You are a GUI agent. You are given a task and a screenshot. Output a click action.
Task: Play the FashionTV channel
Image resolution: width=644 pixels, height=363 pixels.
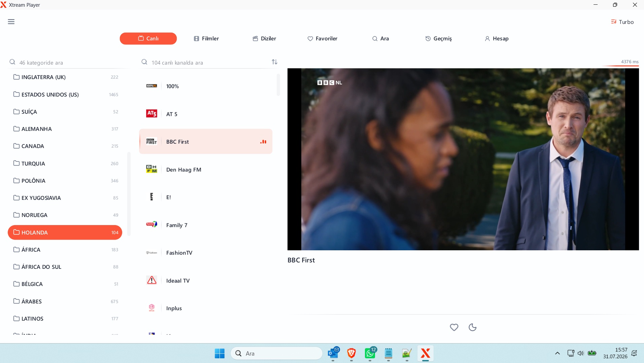[206, 253]
